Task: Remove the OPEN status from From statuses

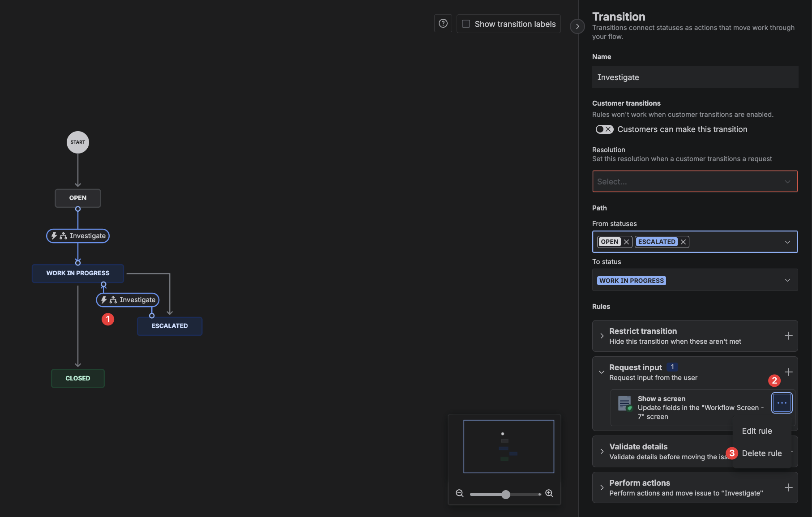Action: [626, 242]
